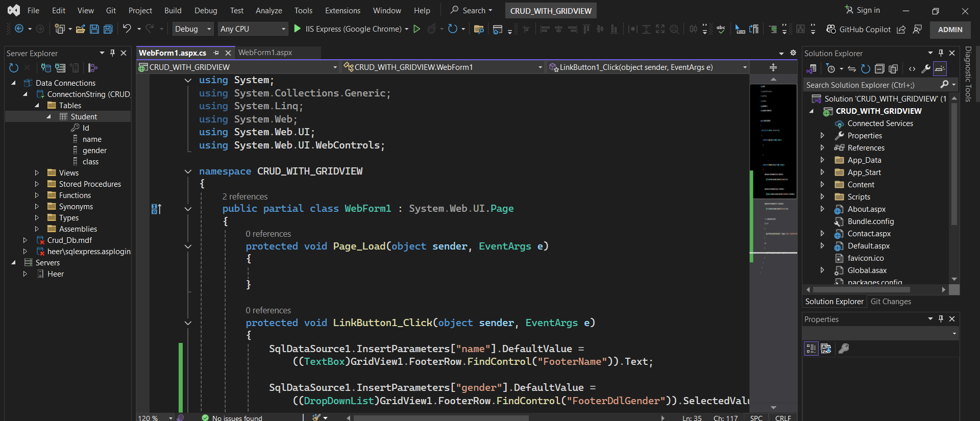
Task: Open the Any CPU platform dropdown
Action: 253,29
